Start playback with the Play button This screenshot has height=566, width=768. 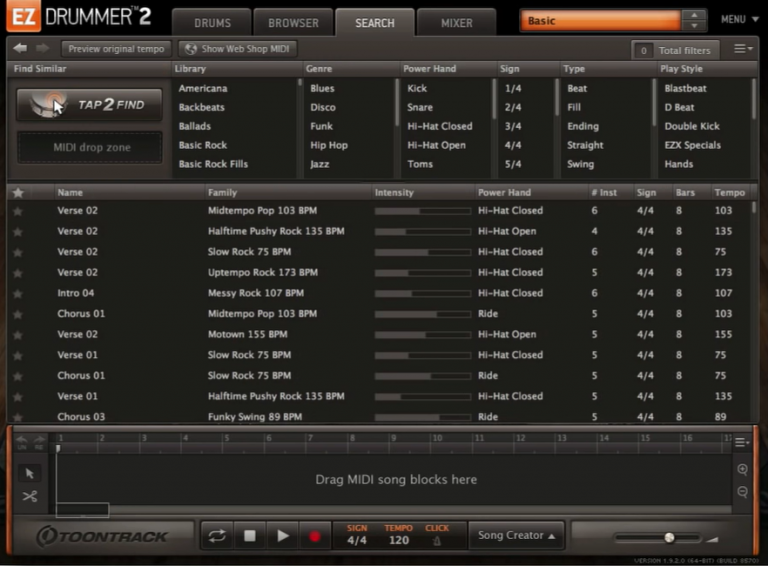pos(283,536)
